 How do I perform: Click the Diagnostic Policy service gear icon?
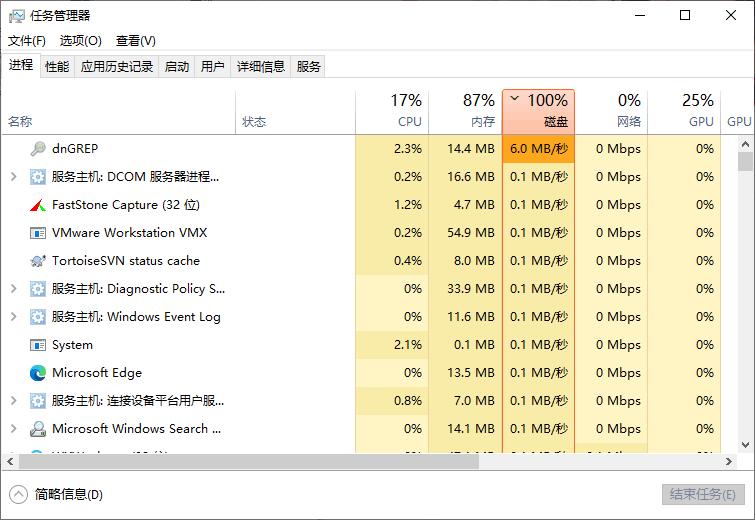38,289
